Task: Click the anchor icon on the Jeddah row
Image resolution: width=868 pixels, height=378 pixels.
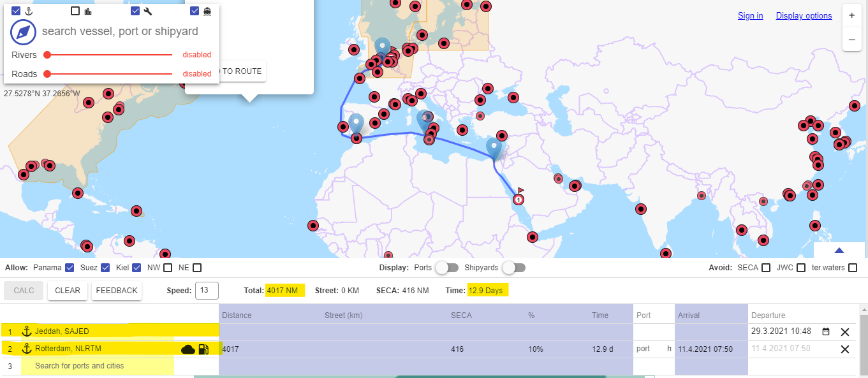Action: [27, 331]
